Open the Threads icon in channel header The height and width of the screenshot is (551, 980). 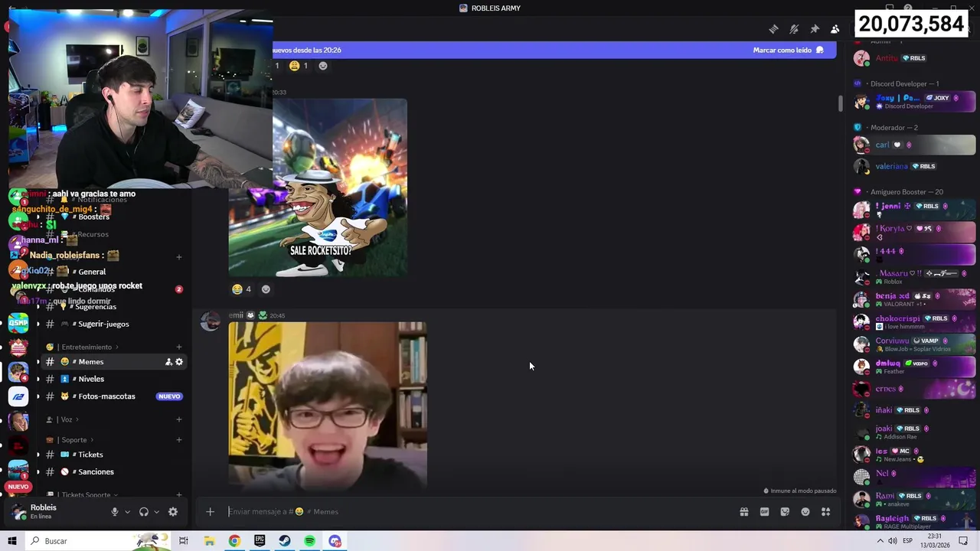[x=773, y=29]
